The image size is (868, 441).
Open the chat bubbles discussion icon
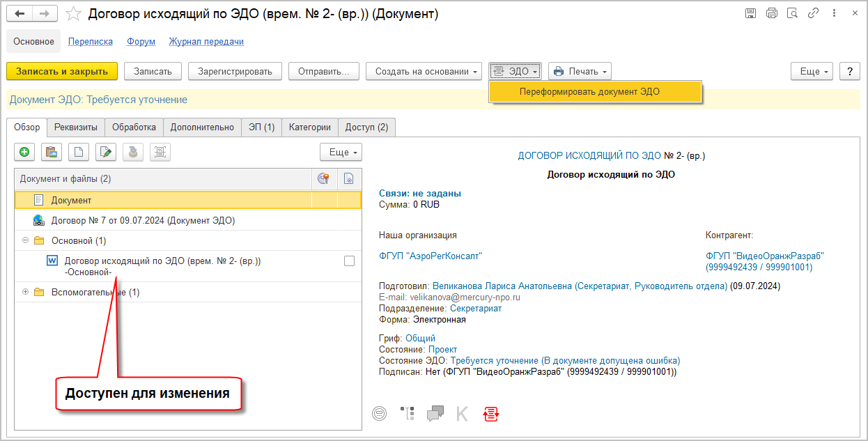[435, 413]
